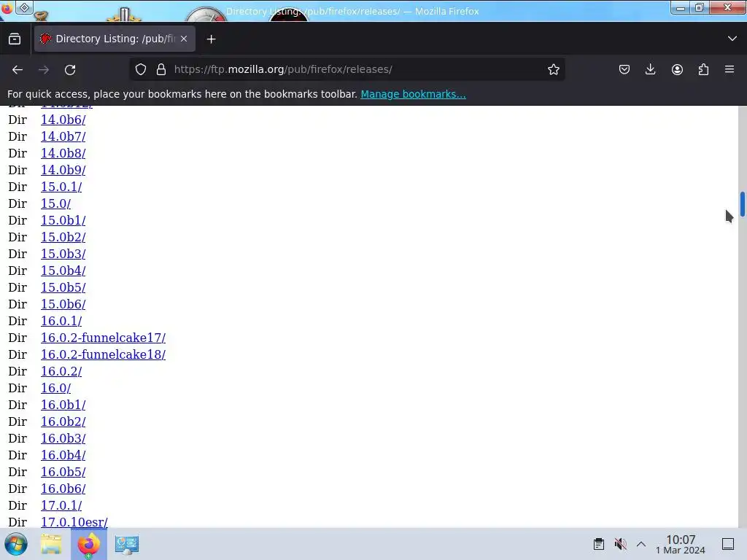Open the Start menu button
This screenshot has height=560, width=747.
point(16,544)
